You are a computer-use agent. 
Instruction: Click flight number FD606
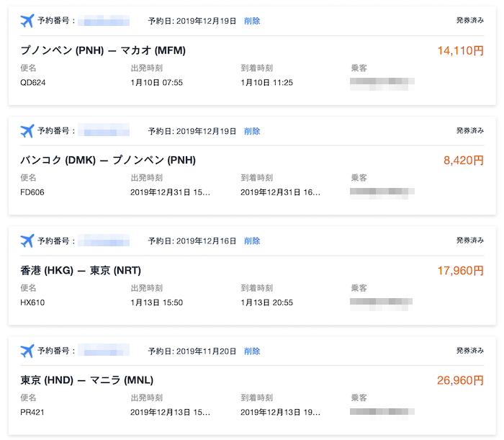[32, 192]
